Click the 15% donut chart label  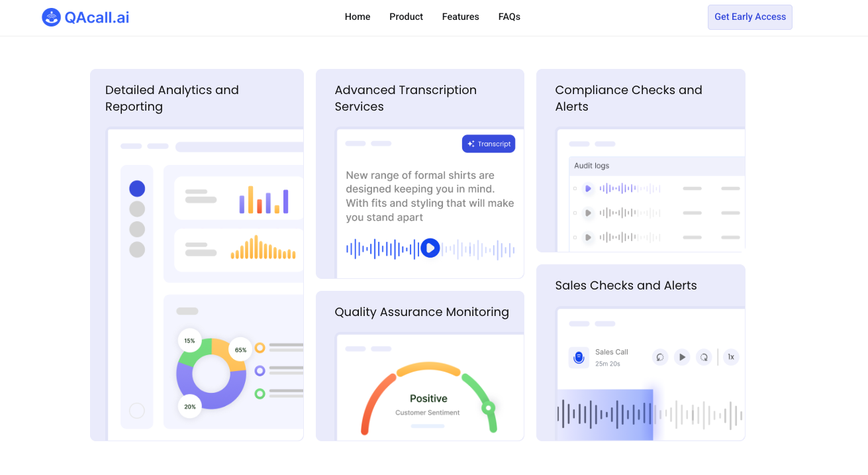point(189,341)
